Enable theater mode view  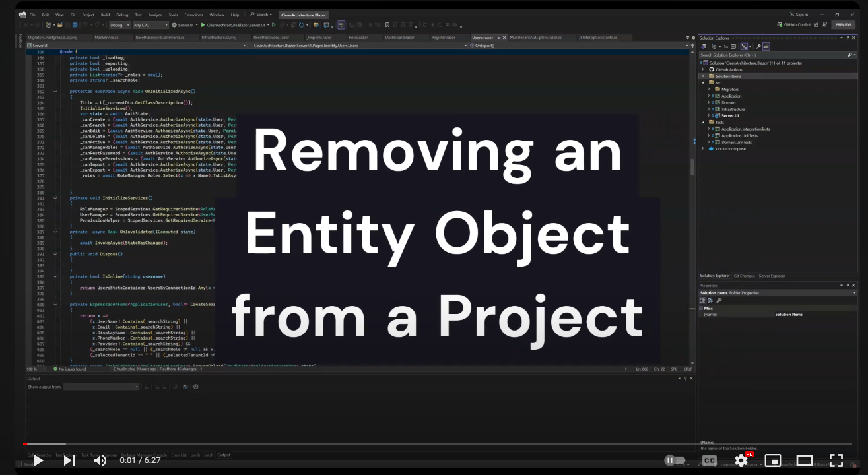coord(805,460)
